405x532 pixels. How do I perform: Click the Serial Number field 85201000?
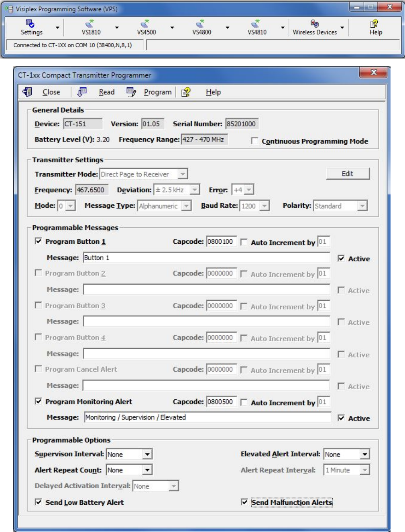click(x=242, y=123)
